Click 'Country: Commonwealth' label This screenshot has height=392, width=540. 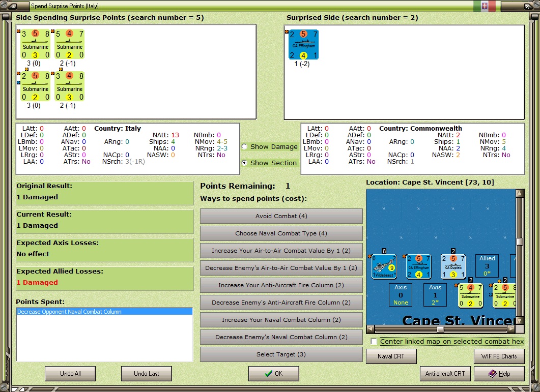(x=420, y=128)
